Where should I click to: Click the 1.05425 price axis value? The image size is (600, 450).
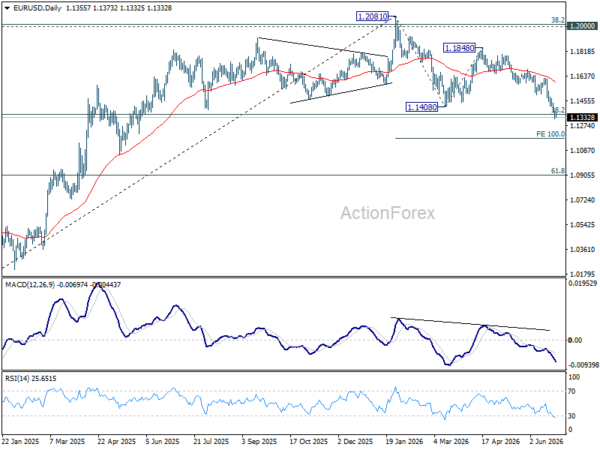582,224
